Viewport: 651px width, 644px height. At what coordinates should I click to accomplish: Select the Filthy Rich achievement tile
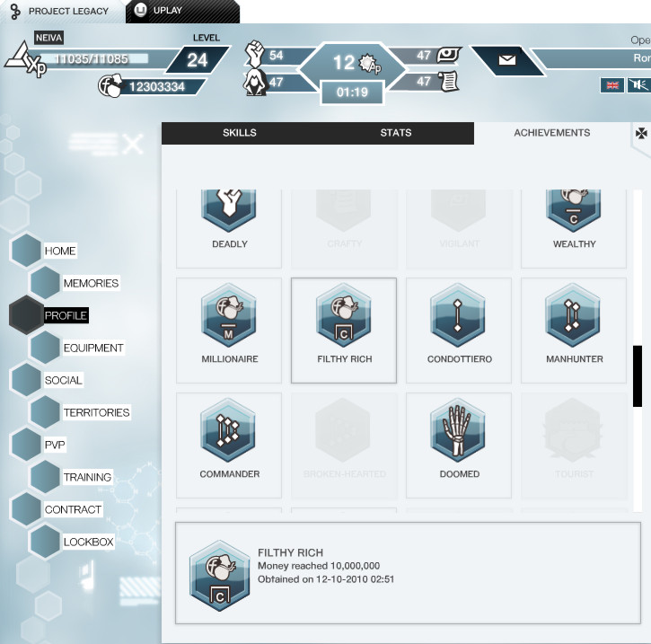point(344,331)
